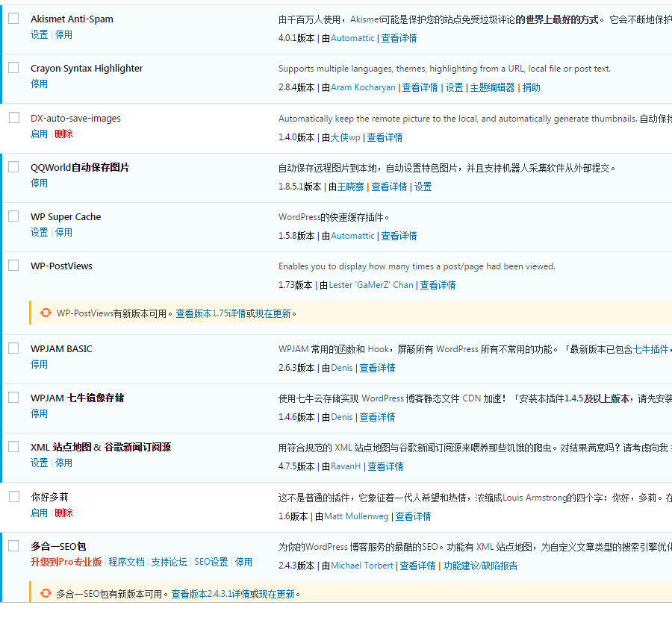Click the 多合一SEO包 update refresh icon
Screen dimensions: 672x620
(x=46, y=593)
